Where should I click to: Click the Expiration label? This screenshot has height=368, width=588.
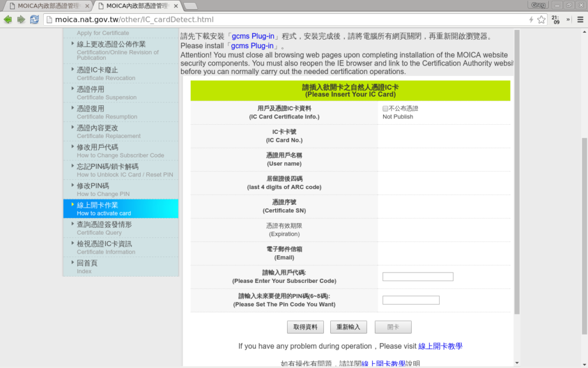[x=284, y=234]
